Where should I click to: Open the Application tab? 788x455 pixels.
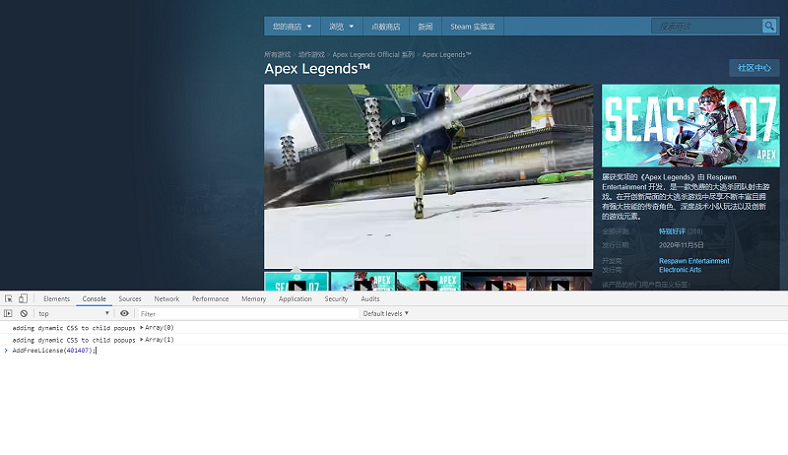pyautogui.click(x=295, y=299)
